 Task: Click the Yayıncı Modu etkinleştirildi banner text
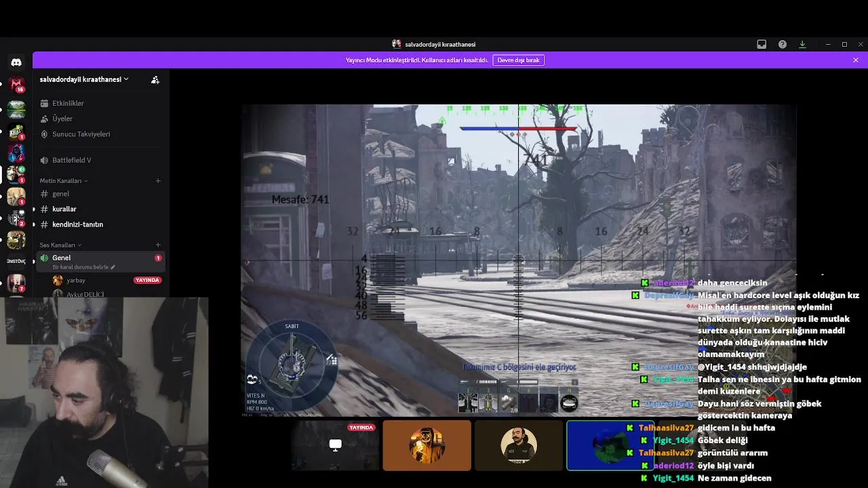[416, 60]
